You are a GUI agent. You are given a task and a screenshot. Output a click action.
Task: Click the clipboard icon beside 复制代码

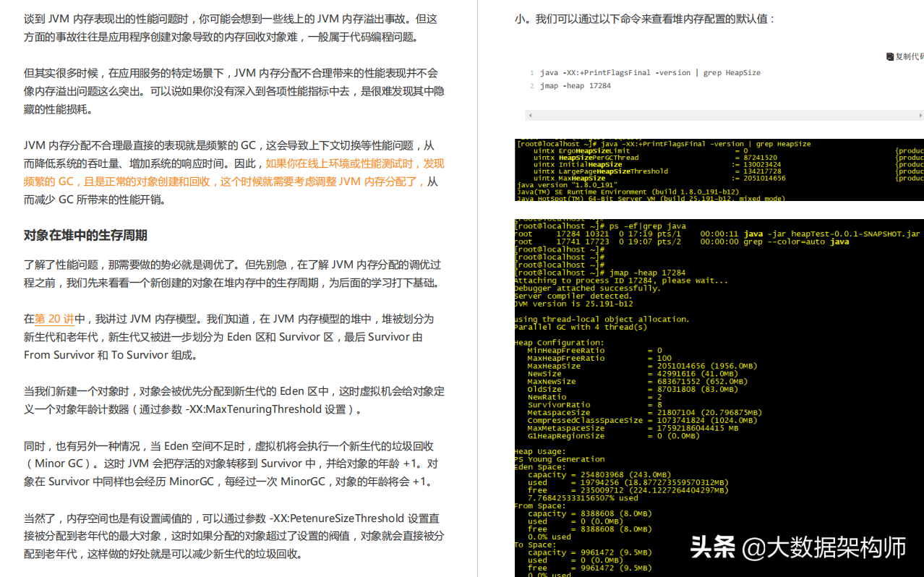[x=890, y=56]
